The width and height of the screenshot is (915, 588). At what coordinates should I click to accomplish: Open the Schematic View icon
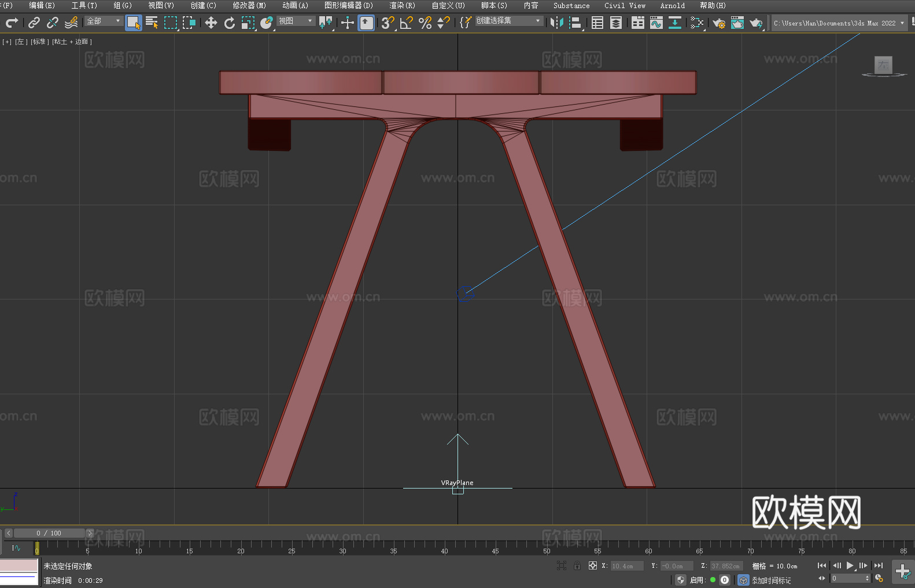697,23
